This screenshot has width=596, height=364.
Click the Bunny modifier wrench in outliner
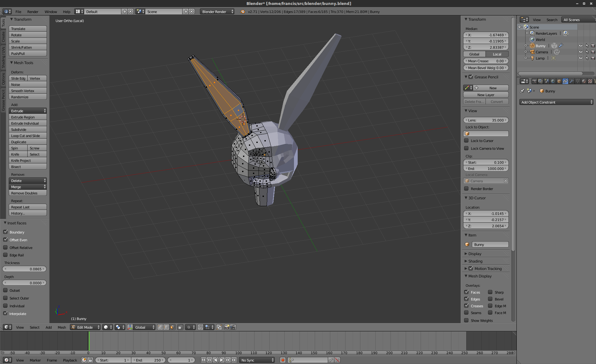pos(561,46)
